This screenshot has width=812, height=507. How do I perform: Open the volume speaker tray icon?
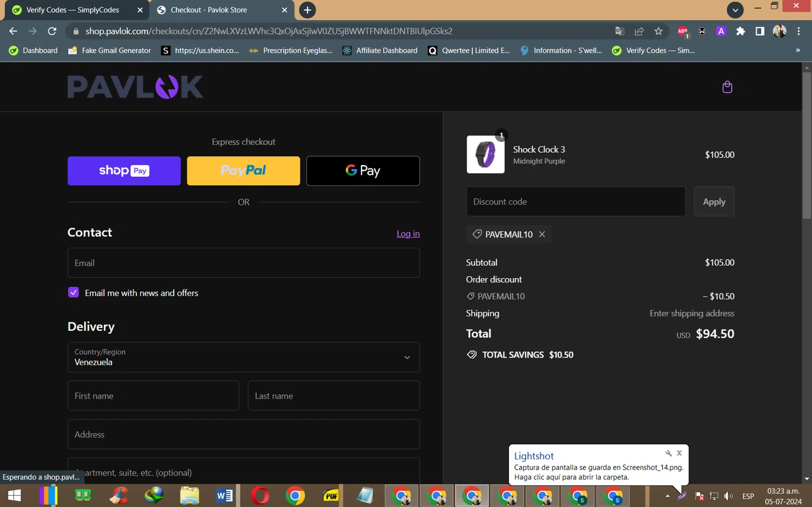[x=729, y=496]
